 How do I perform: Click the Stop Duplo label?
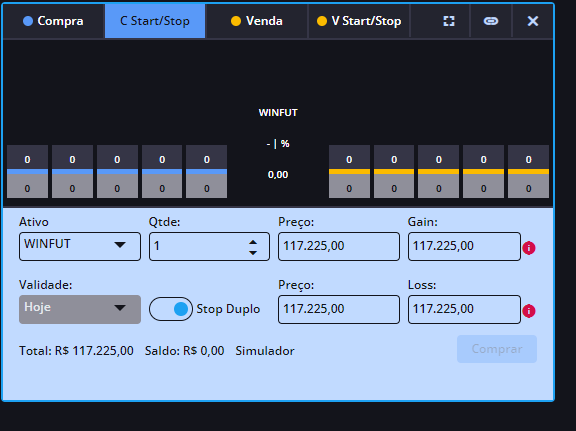(228, 309)
